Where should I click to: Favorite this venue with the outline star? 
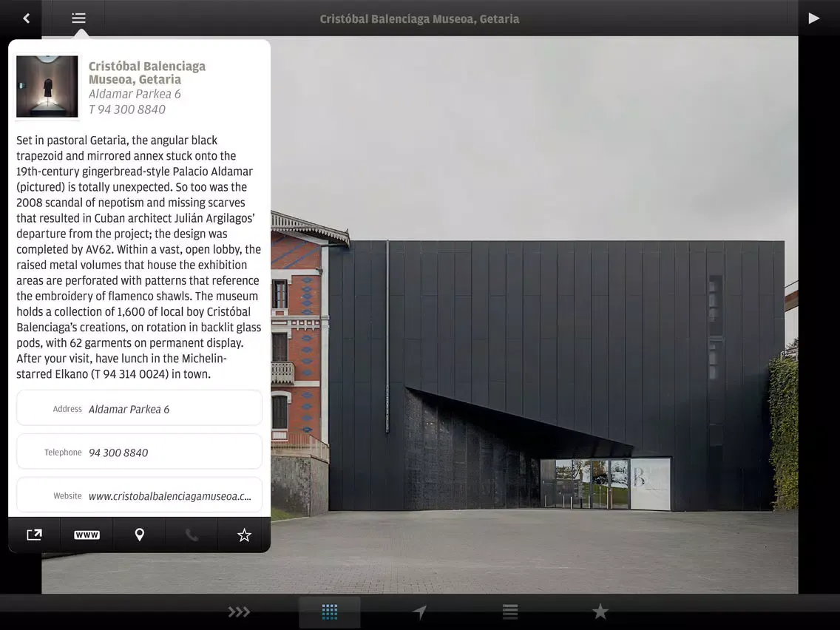coord(244,535)
